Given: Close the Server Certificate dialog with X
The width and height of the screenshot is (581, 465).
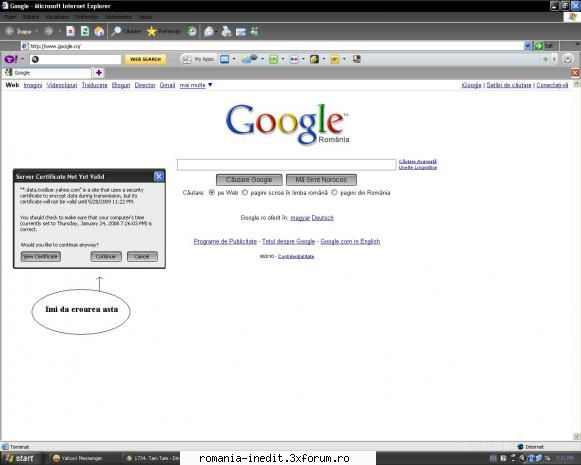Looking at the screenshot, I should point(159,176).
